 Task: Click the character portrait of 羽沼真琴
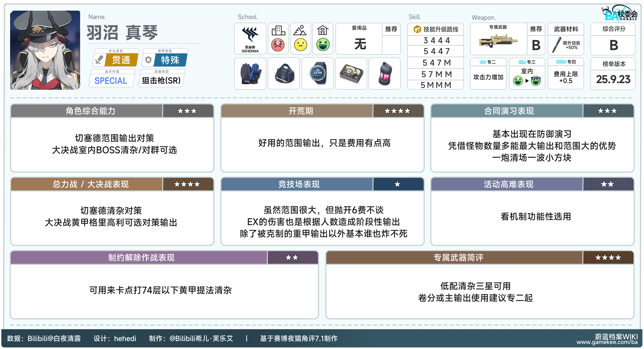coord(45,50)
